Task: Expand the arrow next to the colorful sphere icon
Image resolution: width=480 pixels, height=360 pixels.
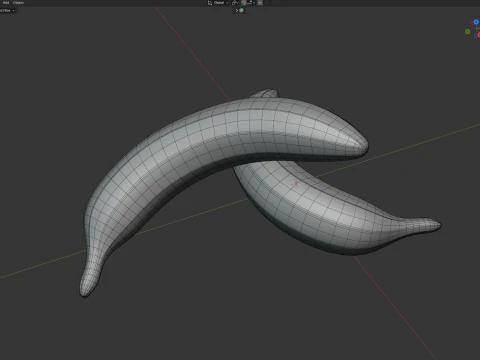Action: [237, 10]
